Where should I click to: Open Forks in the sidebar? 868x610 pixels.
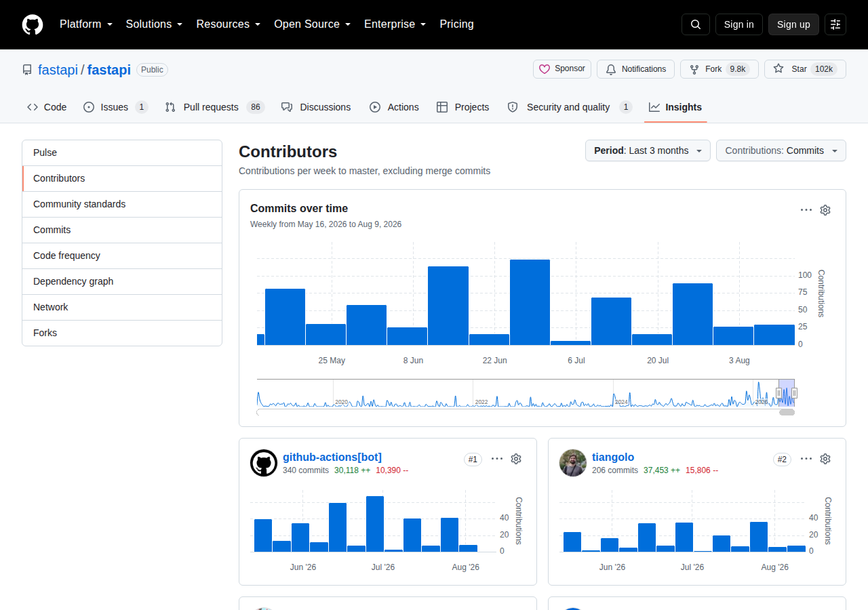click(122, 333)
